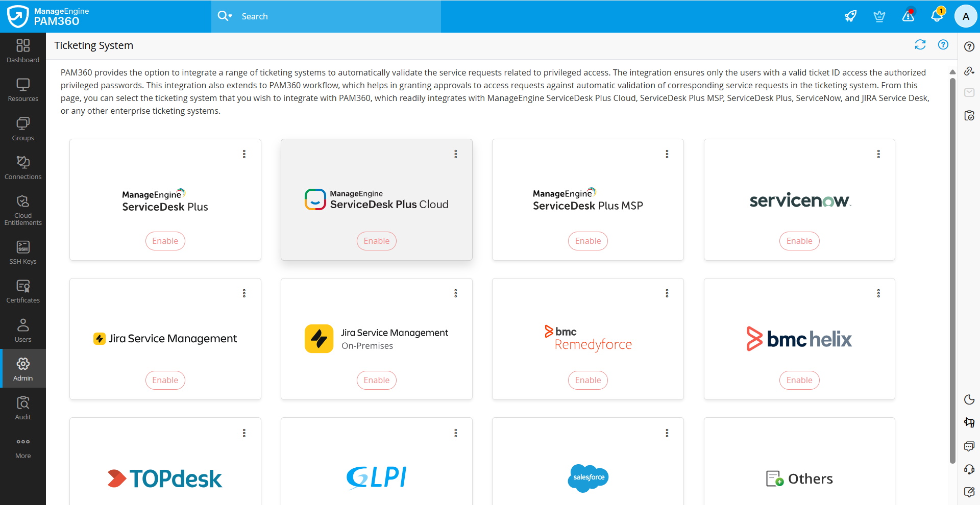Open the Jira Service Management card's three-dot menu
The image size is (980, 505).
pyautogui.click(x=244, y=293)
